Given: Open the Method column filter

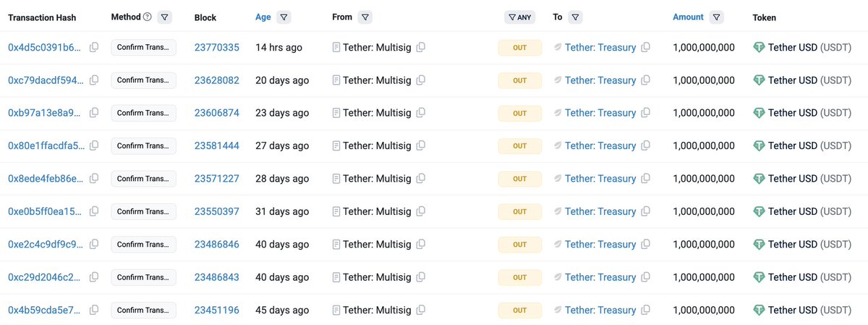Looking at the screenshot, I should (164, 17).
